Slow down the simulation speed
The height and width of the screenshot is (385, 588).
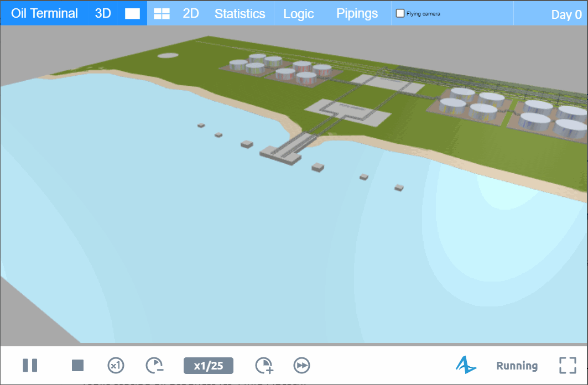[x=154, y=365]
